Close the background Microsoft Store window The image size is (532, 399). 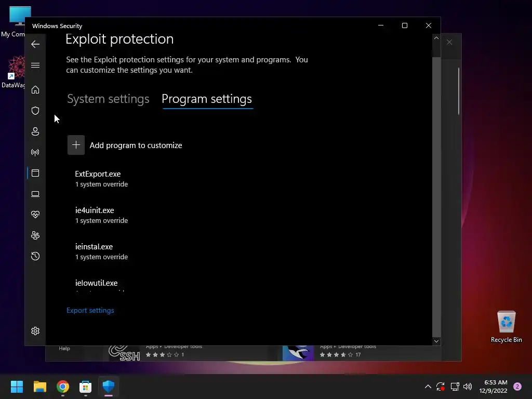click(449, 43)
